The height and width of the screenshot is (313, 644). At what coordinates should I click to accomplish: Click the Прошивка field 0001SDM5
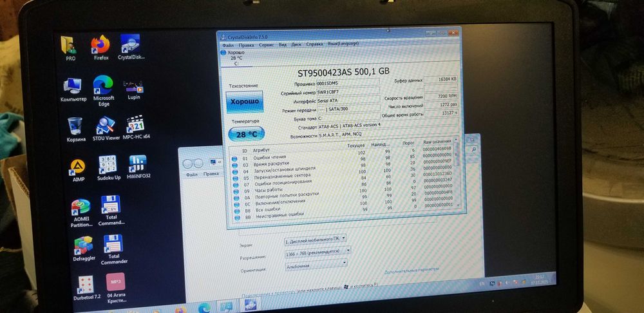pos(348,83)
